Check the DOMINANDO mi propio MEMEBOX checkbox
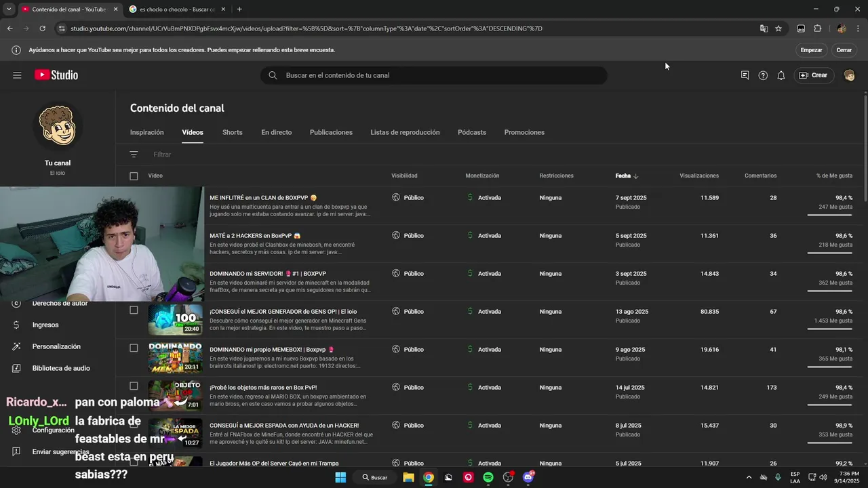Viewport: 868px width, 488px height. (134, 348)
